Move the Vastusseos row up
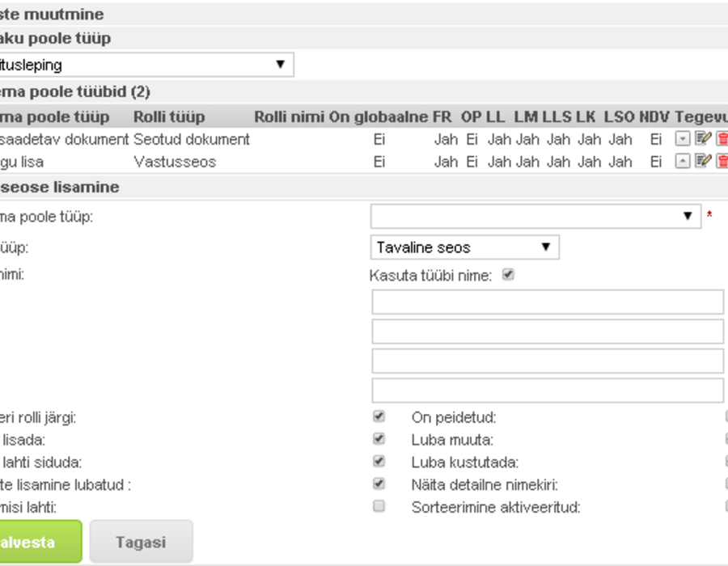 coord(682,161)
